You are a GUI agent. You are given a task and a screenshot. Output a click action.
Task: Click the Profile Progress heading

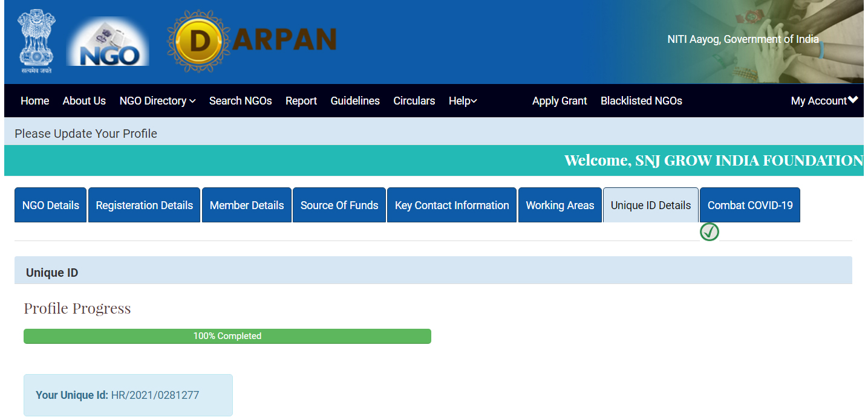(77, 308)
